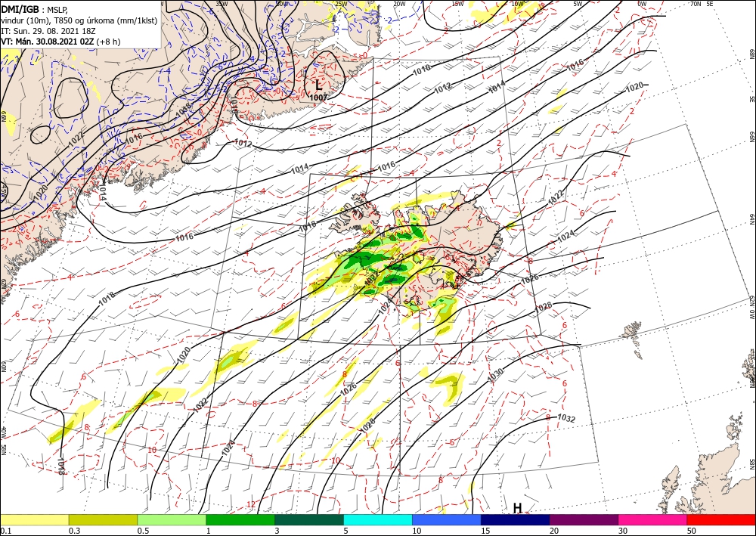
Task: Pick the dark green 3–5 legend segment
Action: 309,519
